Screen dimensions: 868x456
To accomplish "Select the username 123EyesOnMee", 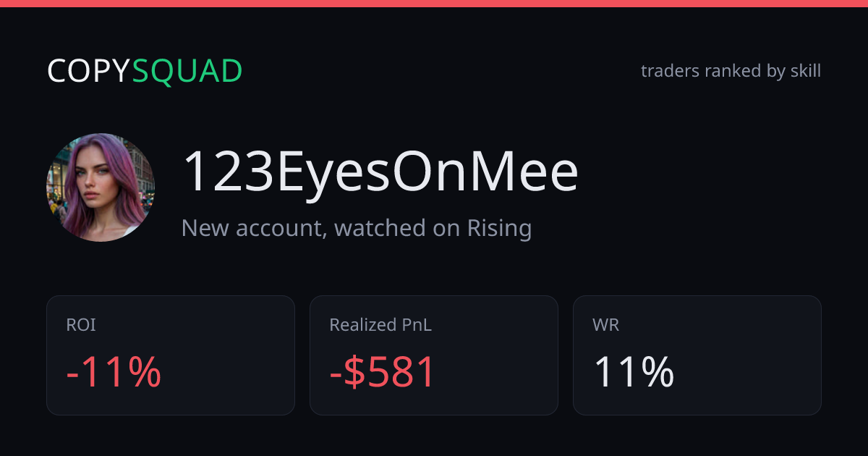I will click(x=380, y=172).
